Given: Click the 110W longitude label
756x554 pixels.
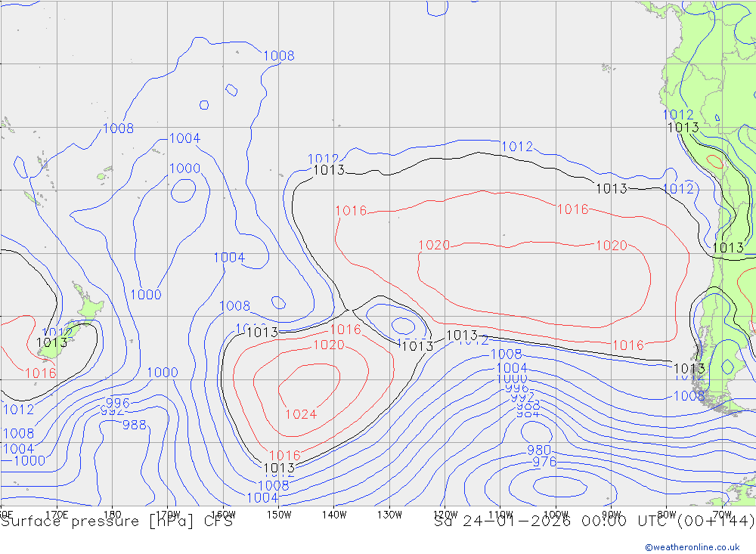Looking at the screenshot, I should coord(500,515).
